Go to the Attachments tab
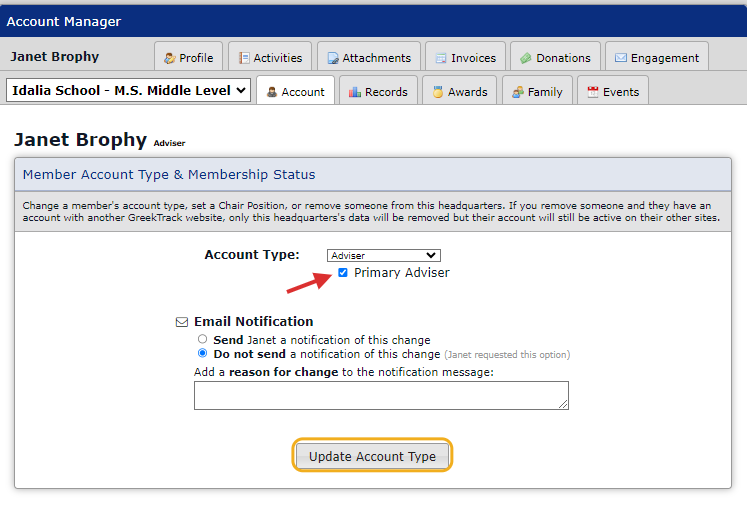The image size is (747, 529). [369, 58]
